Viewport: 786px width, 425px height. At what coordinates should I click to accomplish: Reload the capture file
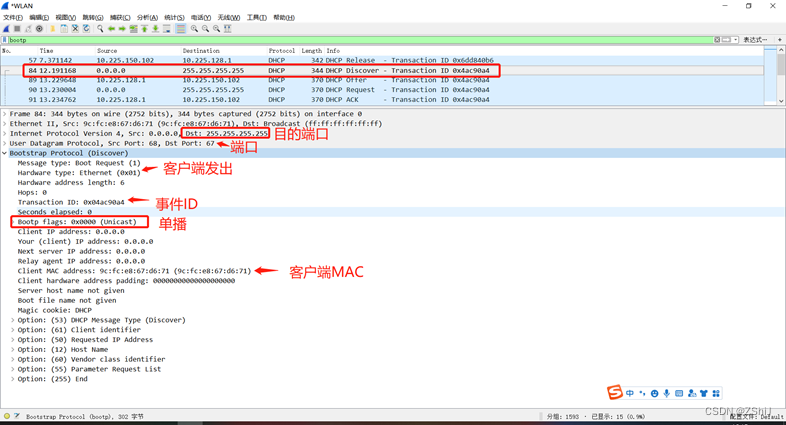tap(86, 29)
